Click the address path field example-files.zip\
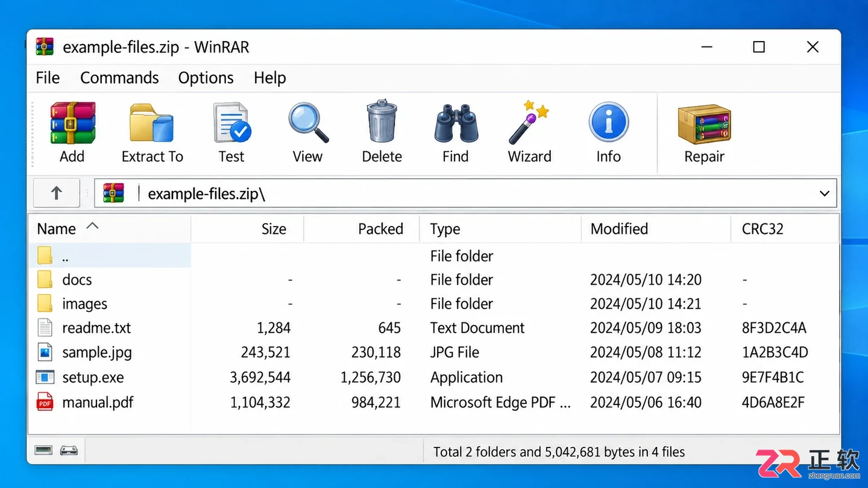Image resolution: width=868 pixels, height=488 pixels. coord(465,193)
